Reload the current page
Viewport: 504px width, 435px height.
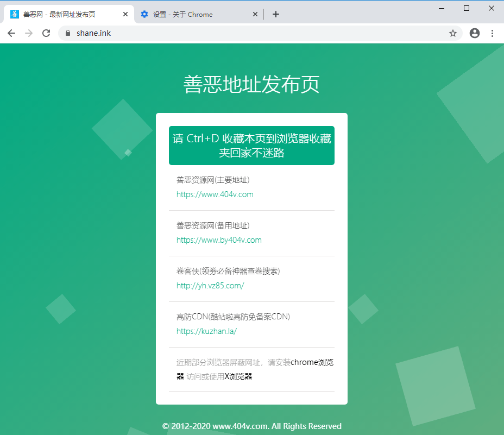(46, 33)
